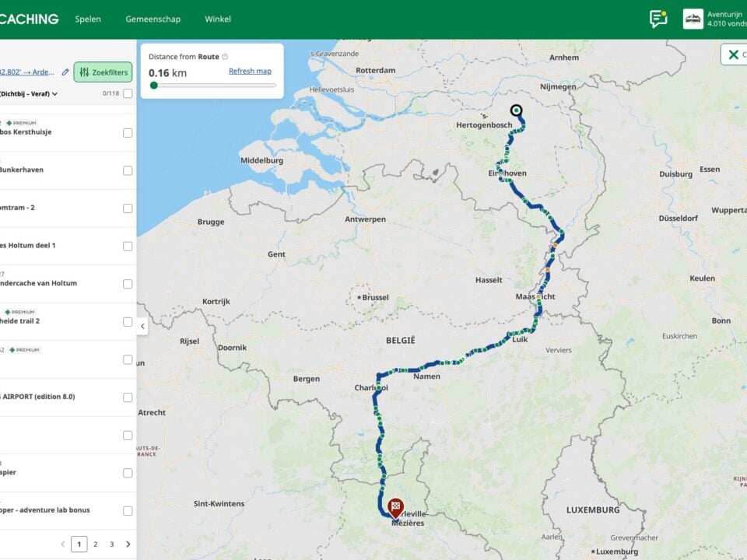Click the checkered finish flag marker
Screen dimensions: 747x560
point(395,508)
